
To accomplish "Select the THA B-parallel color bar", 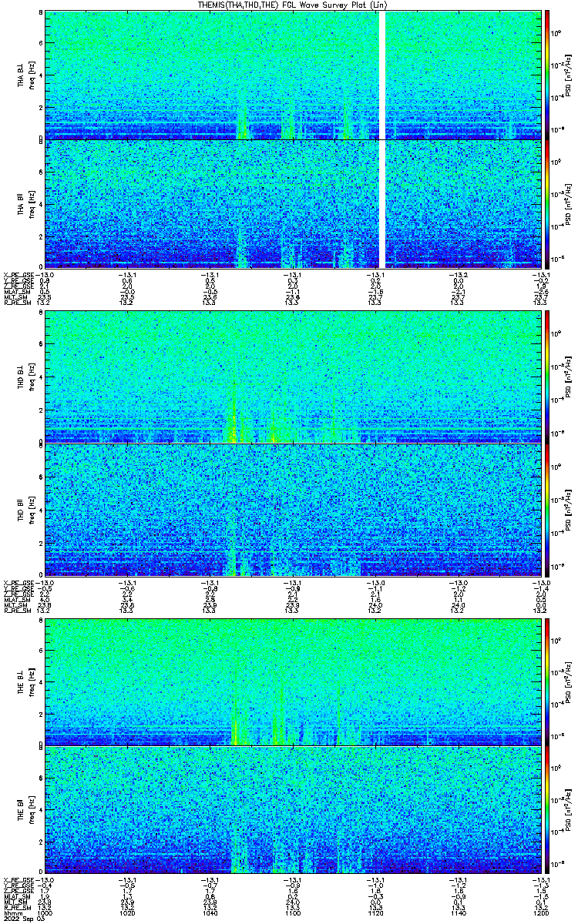I will 548,203.
